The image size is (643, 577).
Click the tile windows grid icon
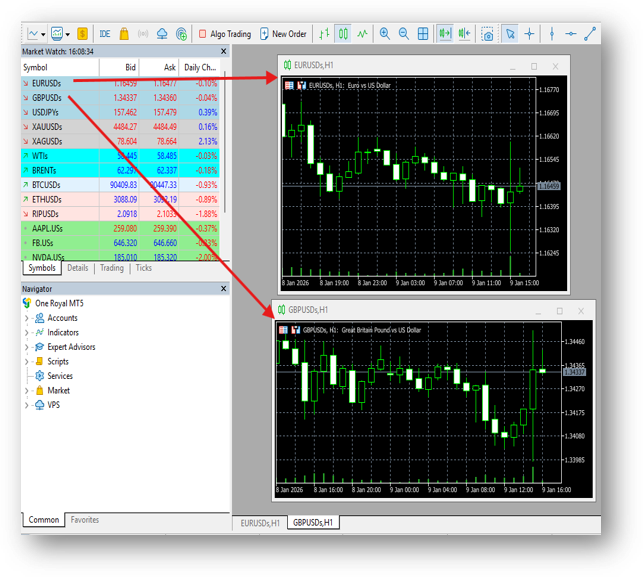pos(423,34)
